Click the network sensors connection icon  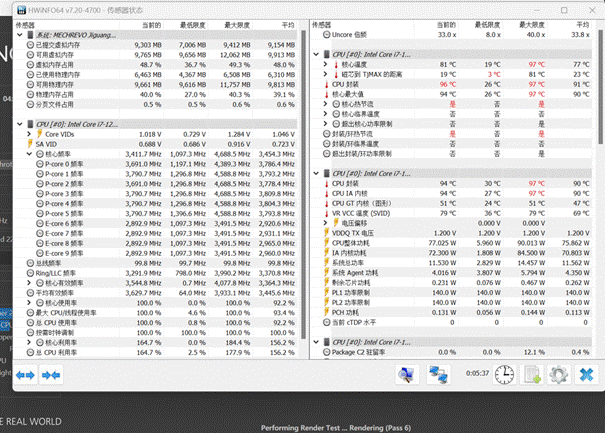438,374
